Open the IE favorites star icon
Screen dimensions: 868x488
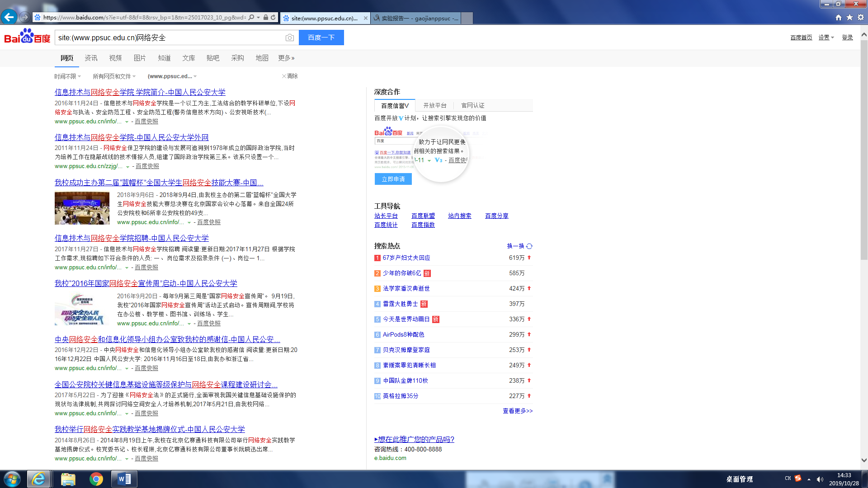pyautogui.click(x=849, y=18)
